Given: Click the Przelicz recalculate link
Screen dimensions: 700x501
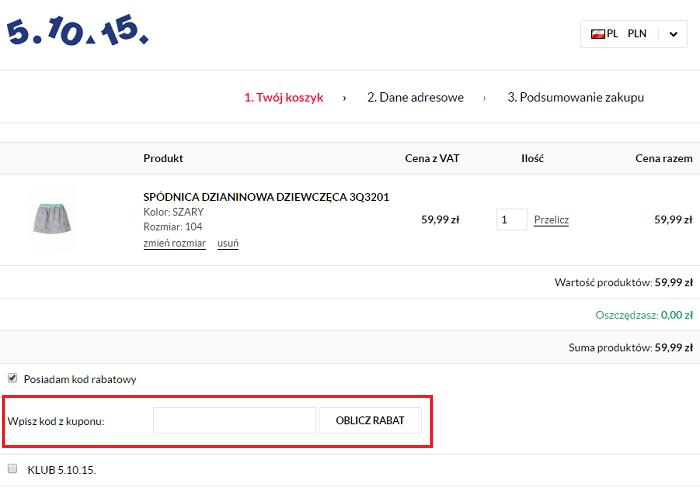Looking at the screenshot, I should [x=551, y=220].
